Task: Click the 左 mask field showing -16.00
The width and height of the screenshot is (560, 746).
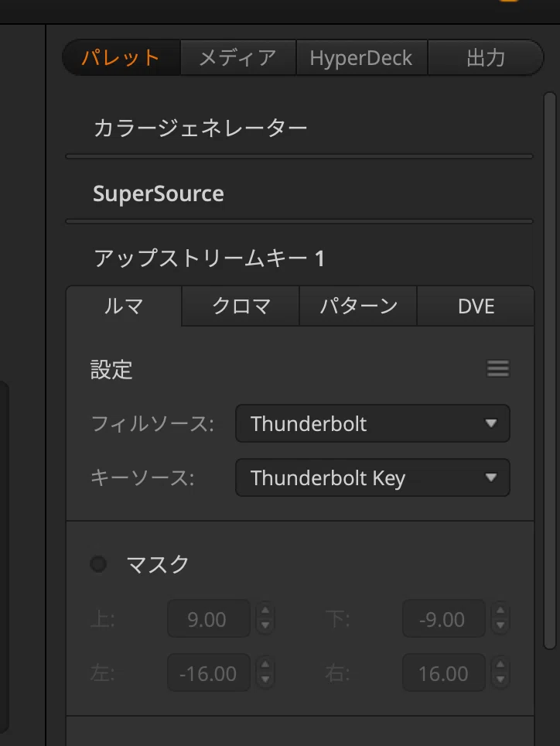Action: tap(209, 672)
